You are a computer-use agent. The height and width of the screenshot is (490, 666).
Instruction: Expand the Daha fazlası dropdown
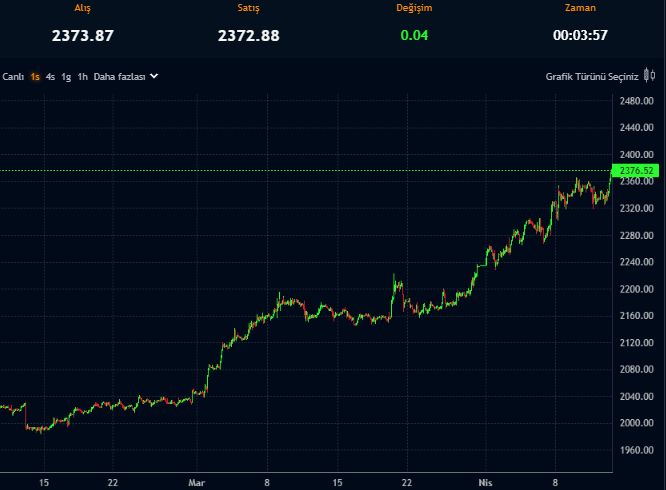[119, 76]
